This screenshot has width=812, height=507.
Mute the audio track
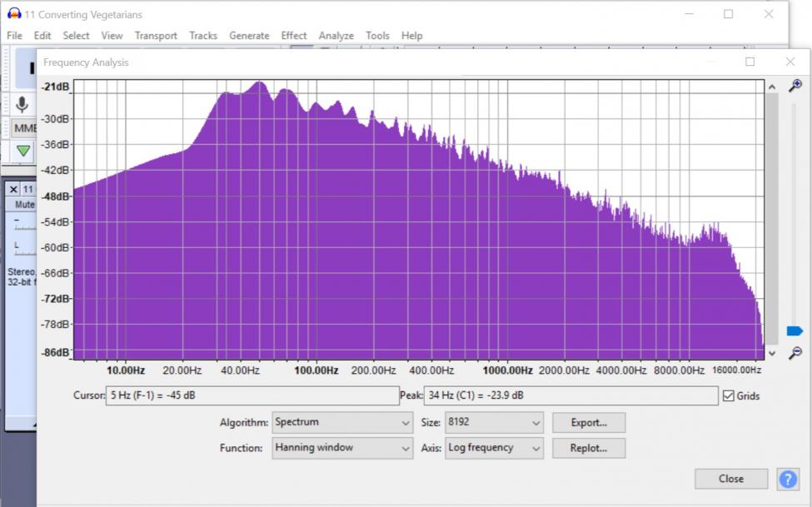[x=24, y=205]
